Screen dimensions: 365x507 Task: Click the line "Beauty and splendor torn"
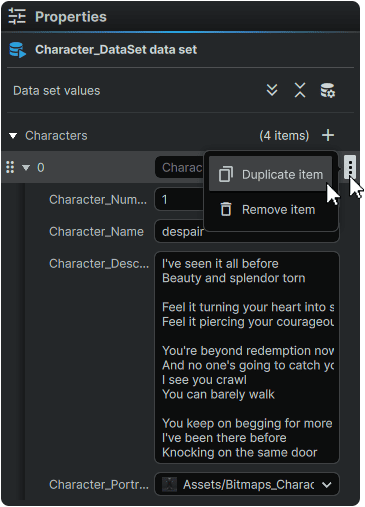233,278
